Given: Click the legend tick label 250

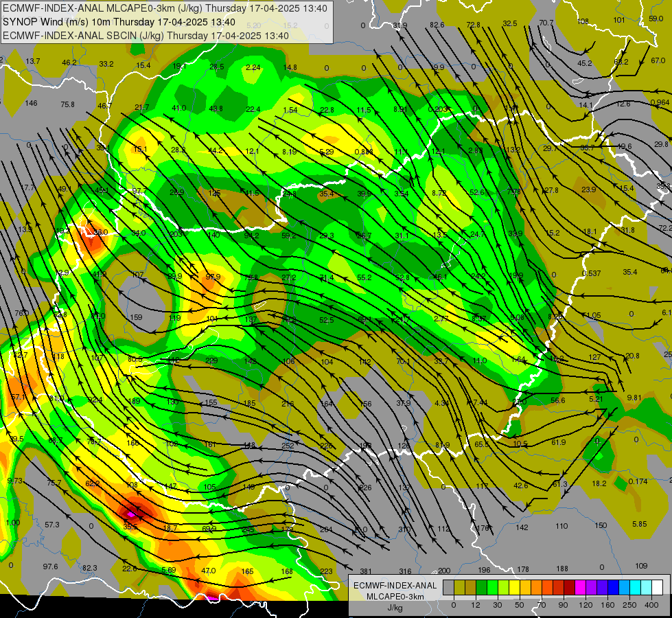Looking at the screenshot, I should click(629, 605).
